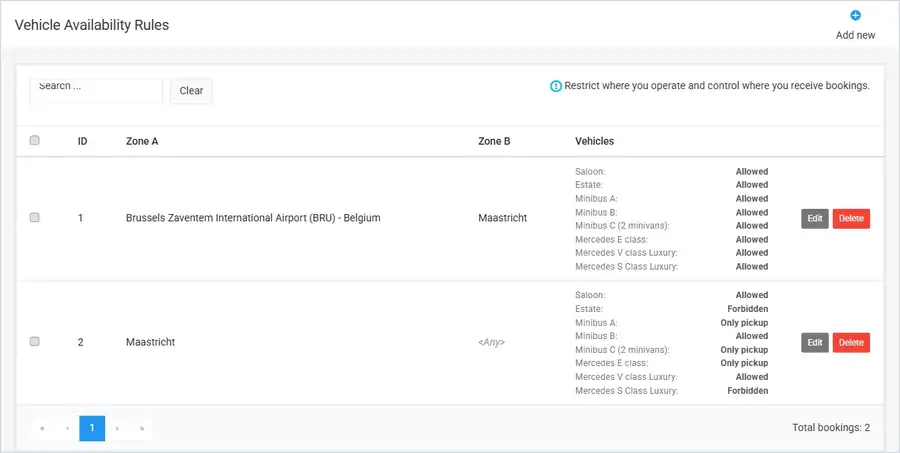This screenshot has height=453, width=900.
Task: Delete the Brussels Airport to Maastricht rule
Action: coord(851,218)
